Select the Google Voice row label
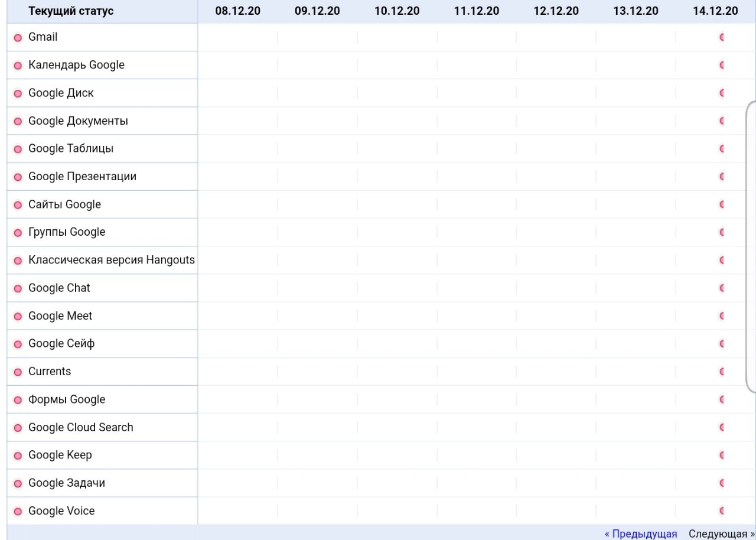This screenshot has width=756, height=540. pos(61,510)
